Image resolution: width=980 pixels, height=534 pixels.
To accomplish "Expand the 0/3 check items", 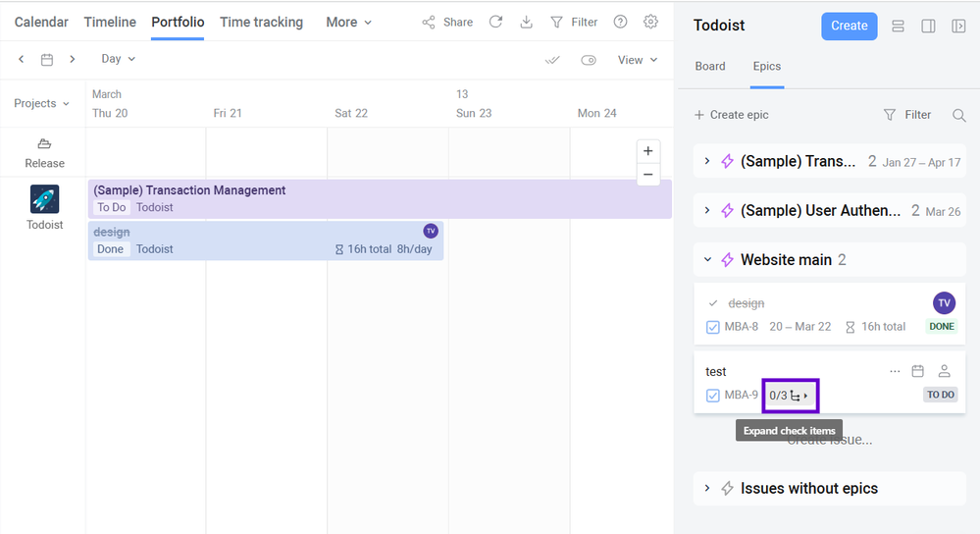I will (x=790, y=396).
